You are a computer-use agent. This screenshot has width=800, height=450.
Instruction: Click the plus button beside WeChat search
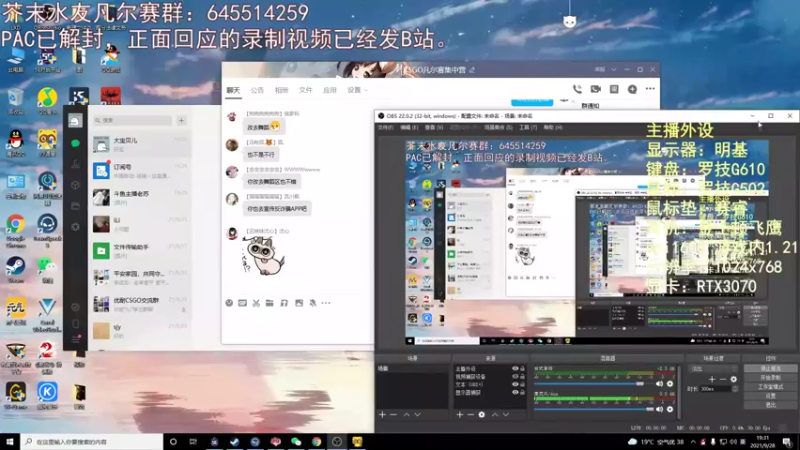pos(181,120)
